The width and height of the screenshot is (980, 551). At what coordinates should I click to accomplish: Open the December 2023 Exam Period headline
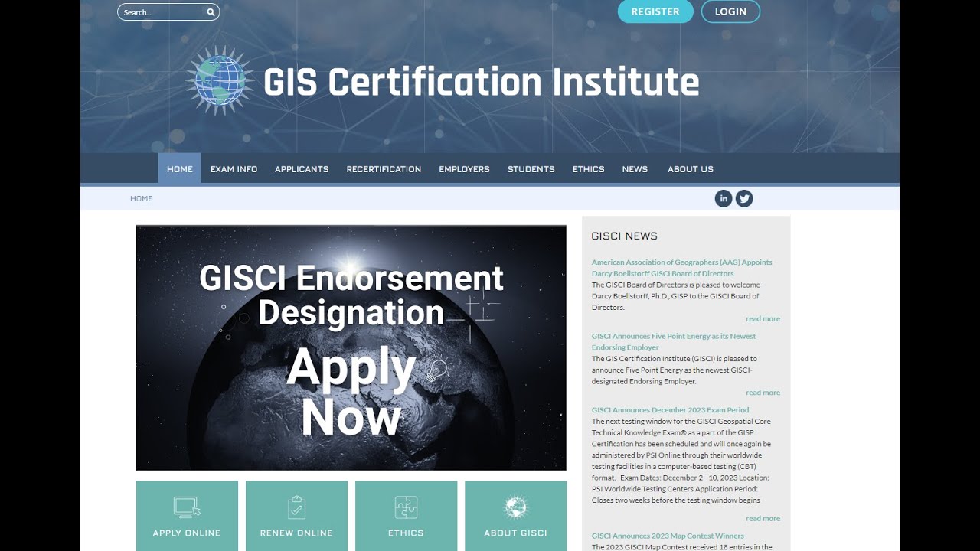tap(671, 410)
